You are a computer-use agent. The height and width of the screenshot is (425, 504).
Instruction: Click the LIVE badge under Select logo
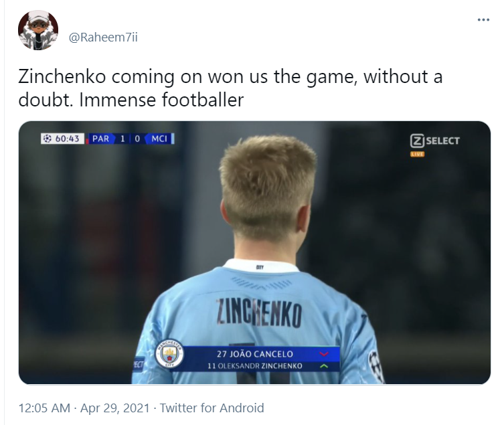point(417,155)
